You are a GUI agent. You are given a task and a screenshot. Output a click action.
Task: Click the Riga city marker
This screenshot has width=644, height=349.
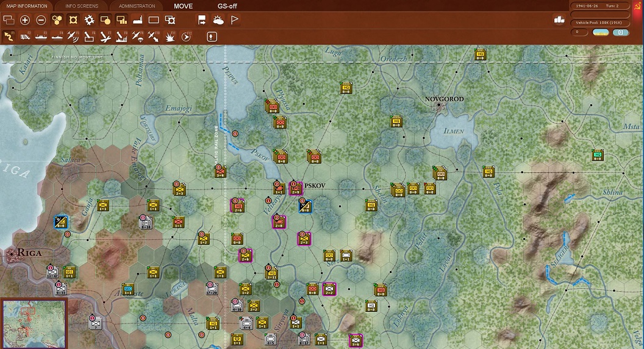pos(11,254)
